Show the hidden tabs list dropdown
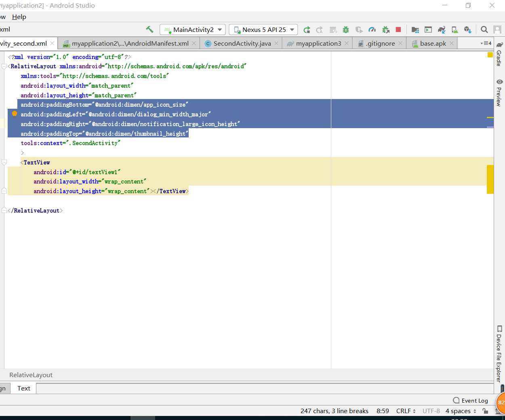 pyautogui.click(x=486, y=43)
